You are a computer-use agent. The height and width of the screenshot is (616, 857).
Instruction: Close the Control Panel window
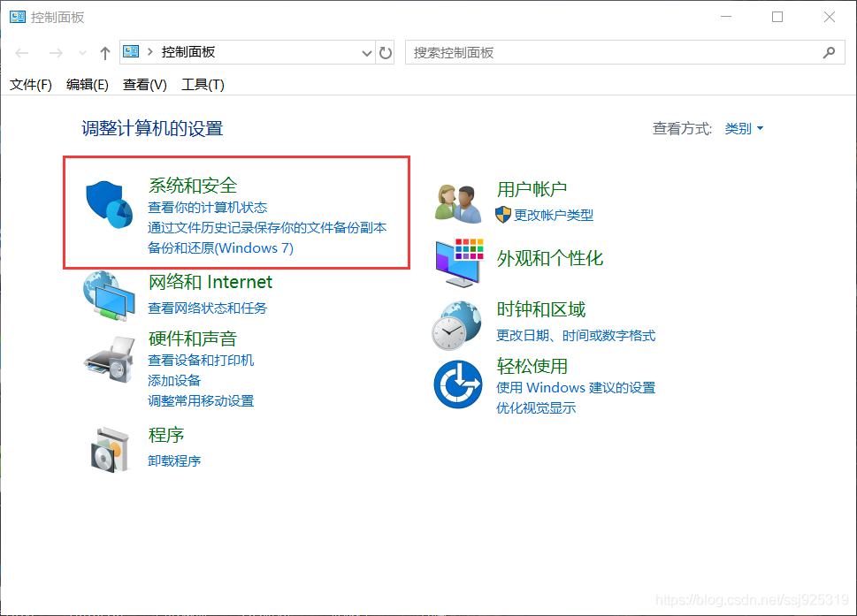coord(829,17)
